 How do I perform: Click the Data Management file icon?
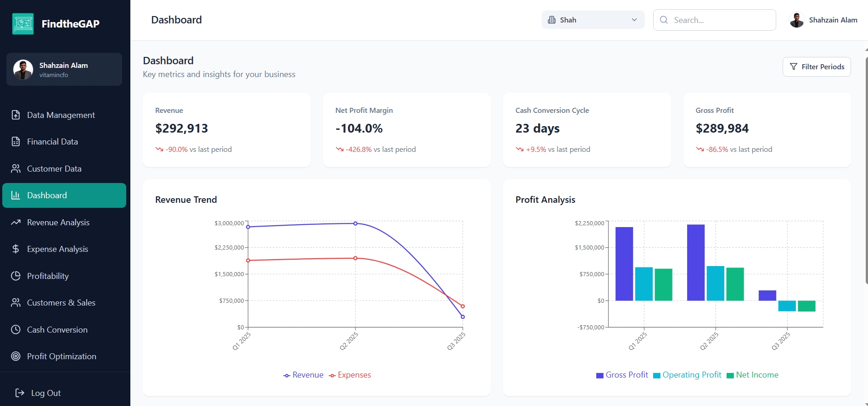coord(16,115)
